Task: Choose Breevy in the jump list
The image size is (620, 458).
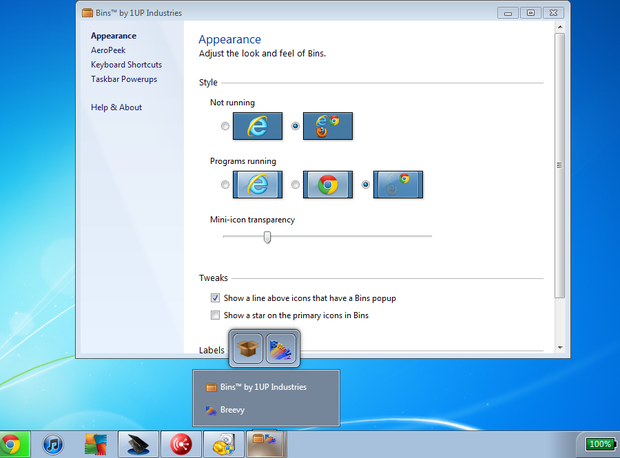Action: tap(266, 410)
